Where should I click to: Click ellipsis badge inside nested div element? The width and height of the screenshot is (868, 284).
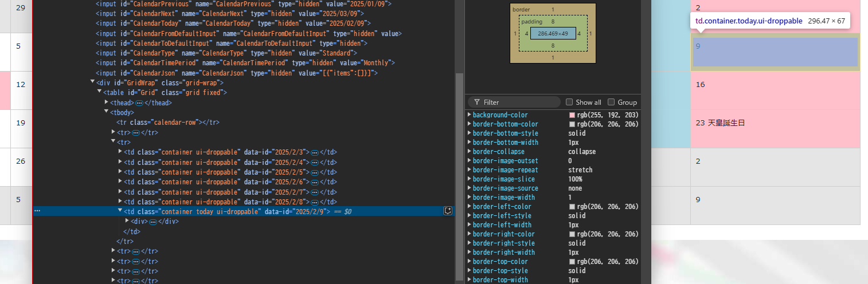coord(153,222)
